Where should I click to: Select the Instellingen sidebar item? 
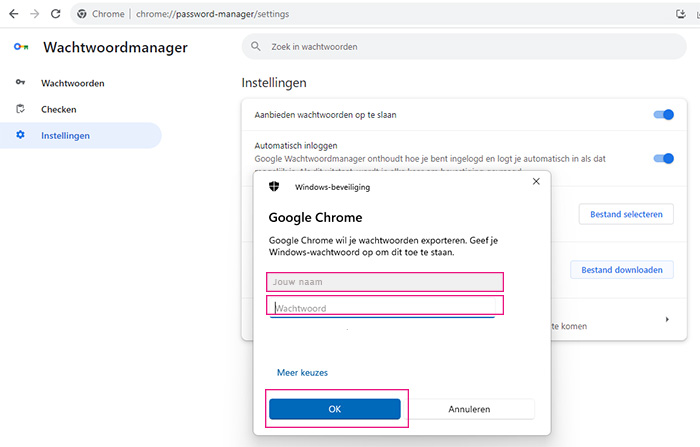click(81, 135)
